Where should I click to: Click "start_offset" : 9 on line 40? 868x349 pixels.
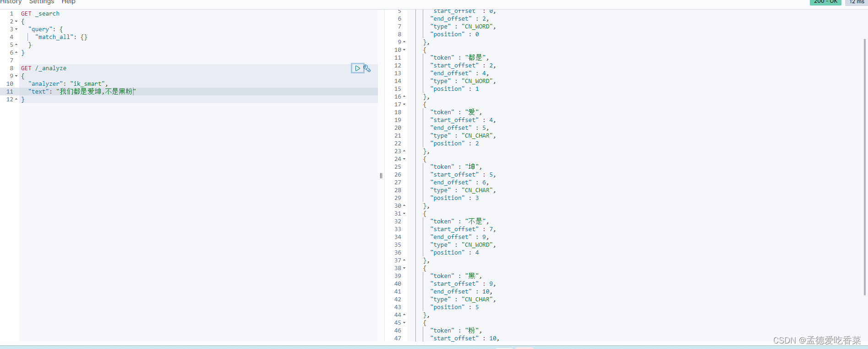coord(463,284)
